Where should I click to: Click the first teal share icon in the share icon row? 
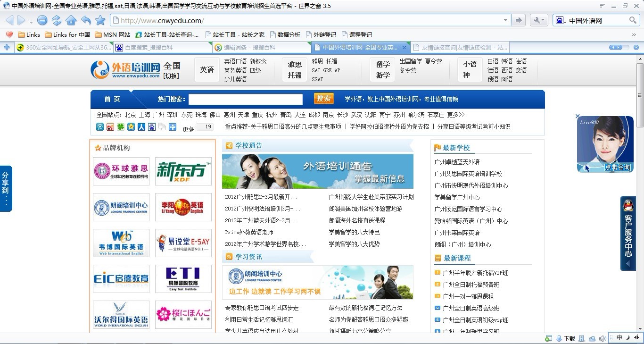pos(100,127)
